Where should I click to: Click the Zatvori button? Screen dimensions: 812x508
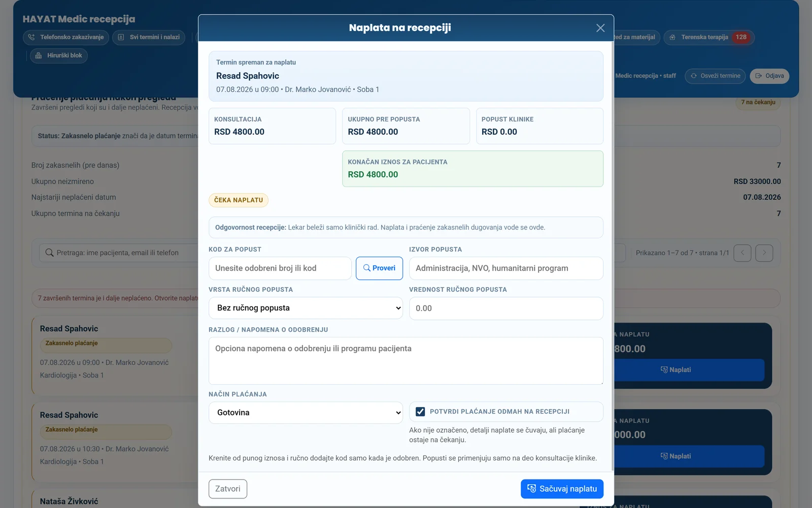pyautogui.click(x=228, y=489)
